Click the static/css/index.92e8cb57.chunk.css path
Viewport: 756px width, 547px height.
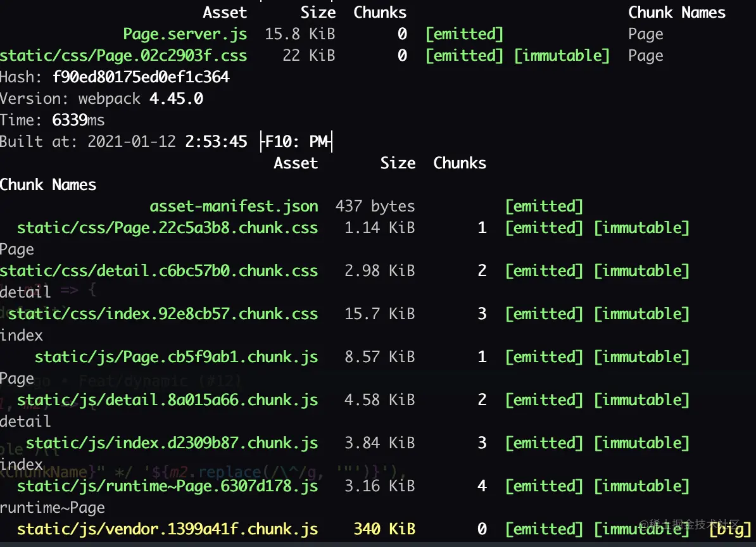tap(163, 314)
